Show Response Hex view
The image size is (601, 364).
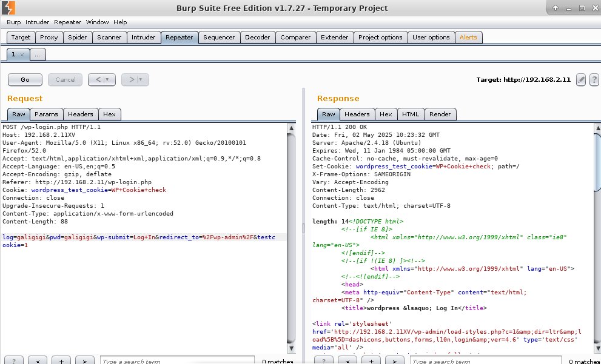click(x=386, y=114)
